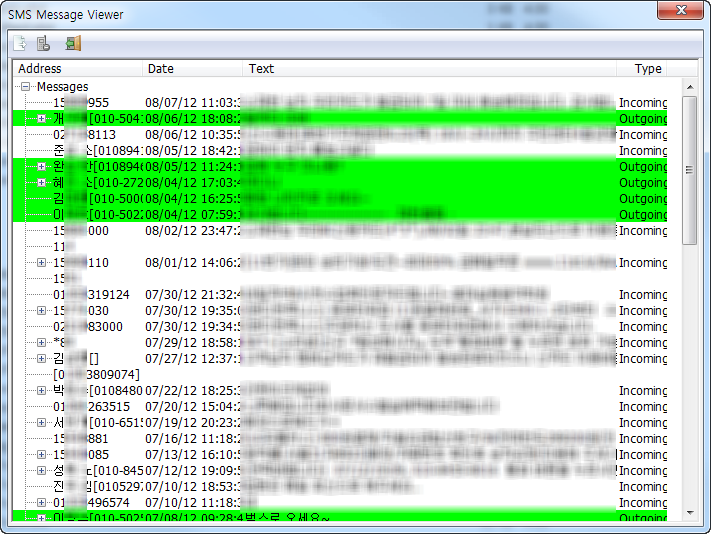Click the Text column header
Viewport: 711px width, 534px height.
[429, 68]
